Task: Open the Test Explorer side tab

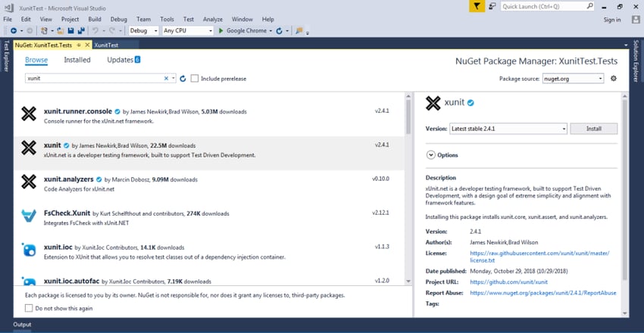Action: [x=6, y=56]
